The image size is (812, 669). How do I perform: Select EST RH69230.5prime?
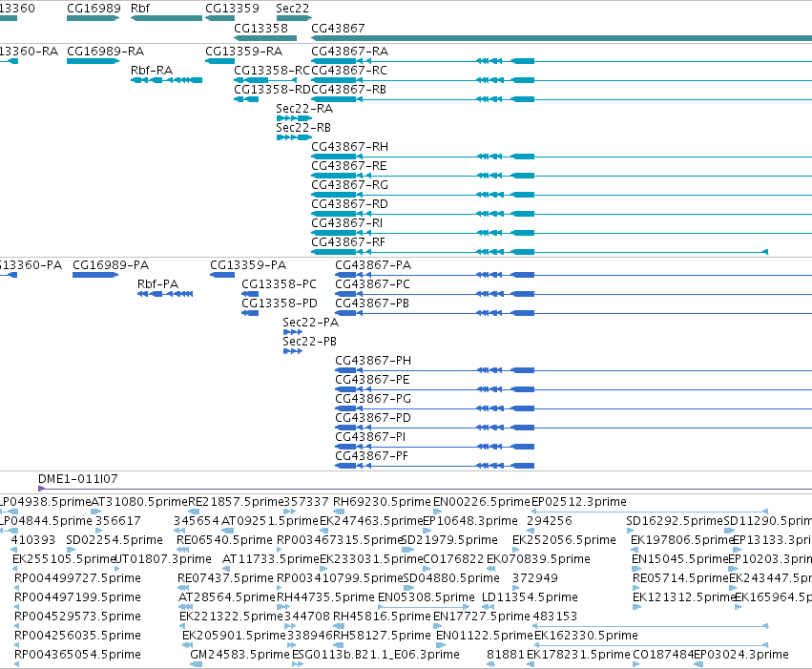pos(383,502)
